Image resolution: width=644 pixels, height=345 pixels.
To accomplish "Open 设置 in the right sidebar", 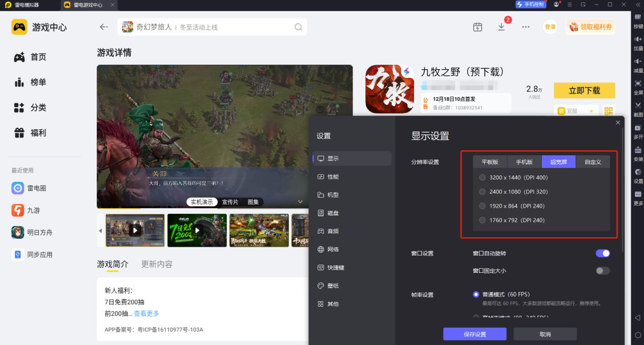I will (638, 175).
